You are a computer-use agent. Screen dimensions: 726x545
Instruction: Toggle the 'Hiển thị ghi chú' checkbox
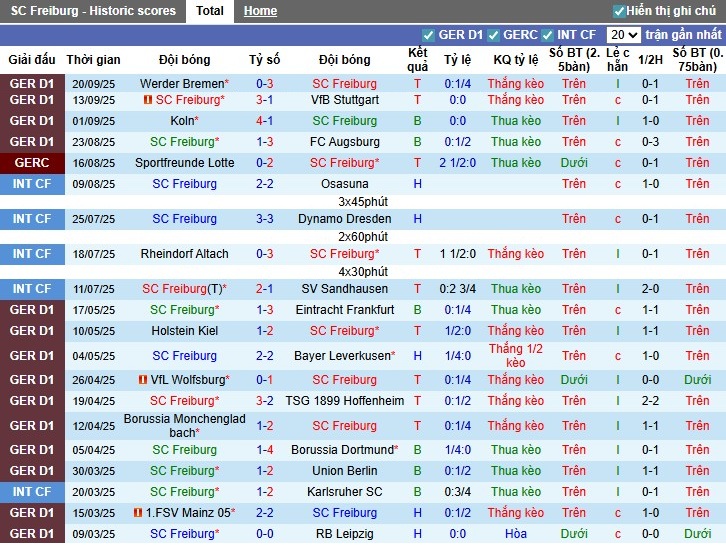[x=619, y=11]
